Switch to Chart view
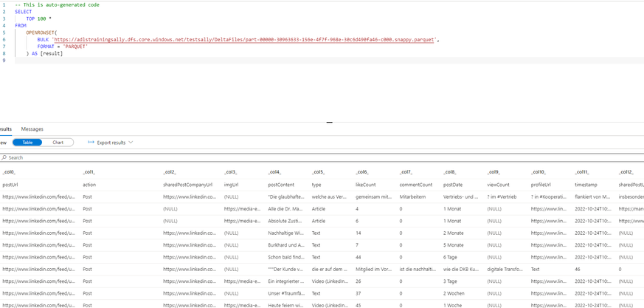The height and width of the screenshot is (308, 644). (x=58, y=143)
